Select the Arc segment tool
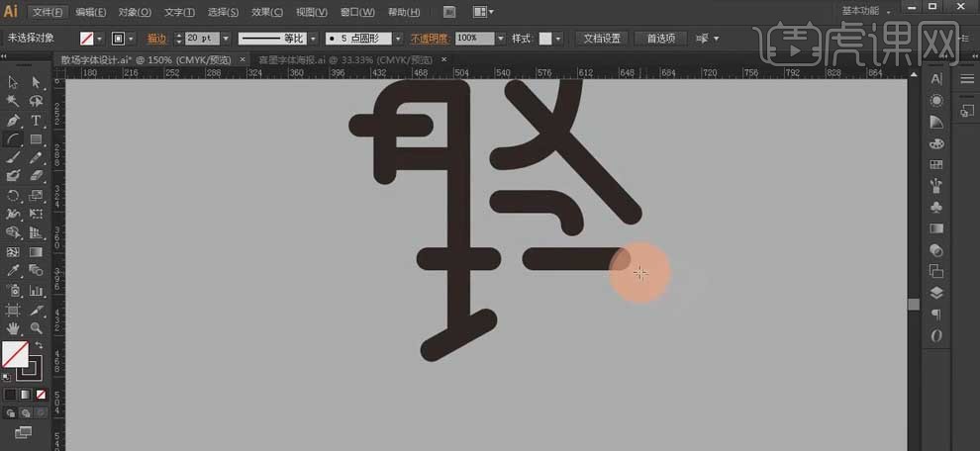The width and height of the screenshot is (980, 451). point(13,138)
